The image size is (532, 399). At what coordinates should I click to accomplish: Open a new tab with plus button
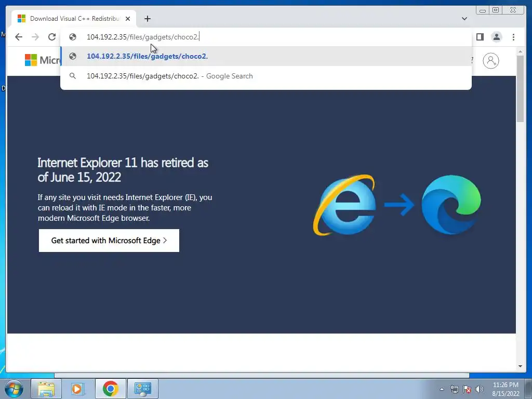point(147,19)
